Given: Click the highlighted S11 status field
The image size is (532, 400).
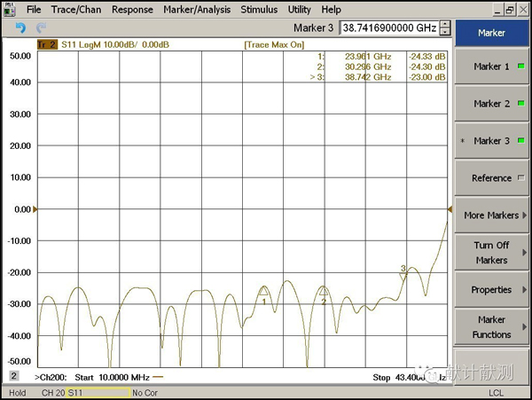Looking at the screenshot, I should point(98,393).
